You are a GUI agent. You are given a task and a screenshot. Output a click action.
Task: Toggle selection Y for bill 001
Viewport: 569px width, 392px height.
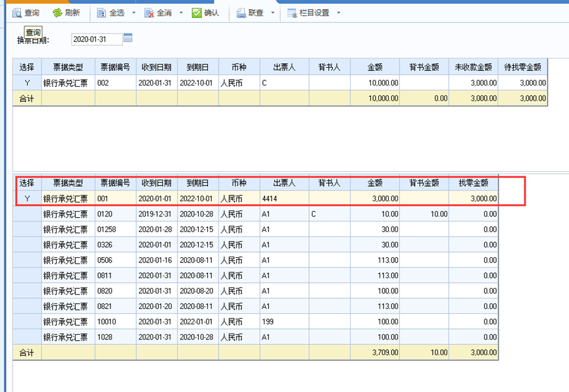(x=27, y=199)
